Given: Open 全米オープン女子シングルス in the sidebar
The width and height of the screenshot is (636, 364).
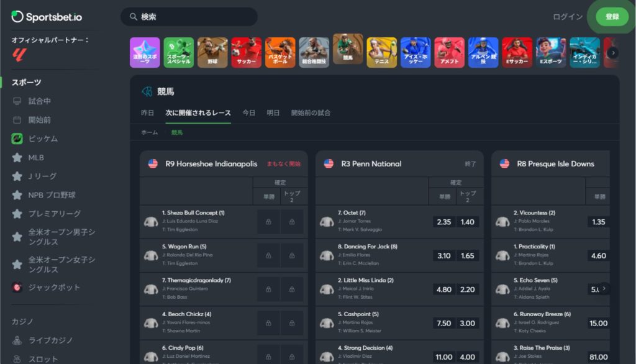Looking at the screenshot, I should coord(61,265).
